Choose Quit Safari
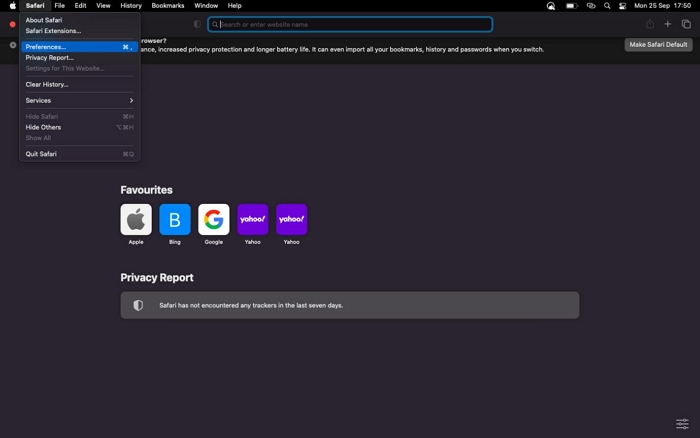This screenshot has width=700, height=438. (79, 154)
